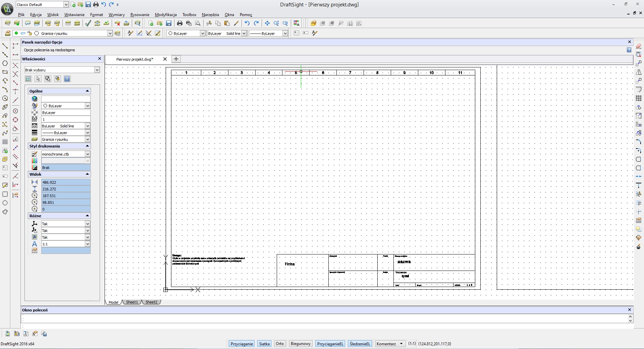The image size is (644, 349).
Task: Click the Paste clipboard icon
Action: [x=227, y=23]
